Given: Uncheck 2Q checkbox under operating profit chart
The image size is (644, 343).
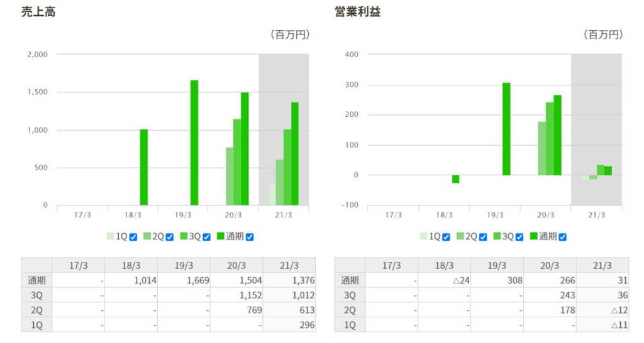Looking at the screenshot, I should (x=483, y=237).
